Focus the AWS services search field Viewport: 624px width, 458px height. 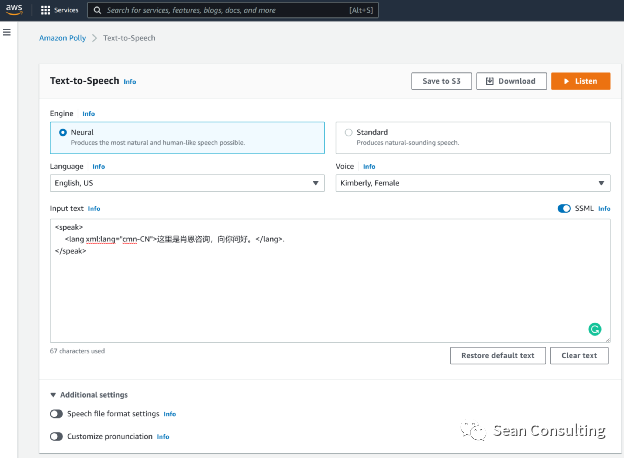tap(233, 10)
